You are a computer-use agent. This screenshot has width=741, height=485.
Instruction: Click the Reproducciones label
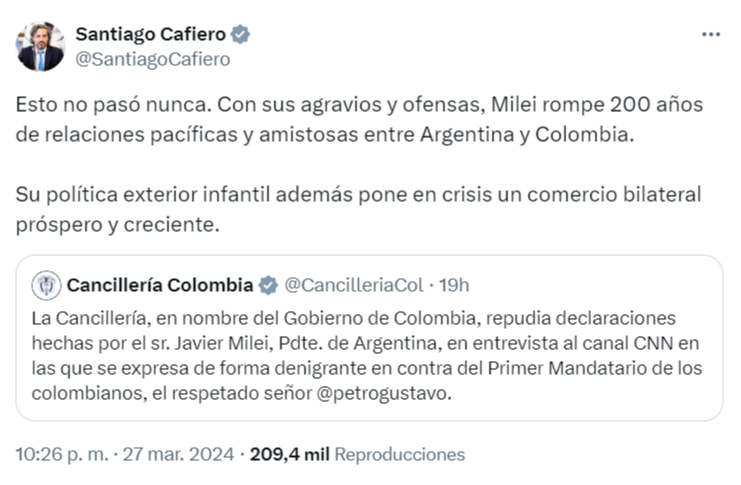[399, 454]
